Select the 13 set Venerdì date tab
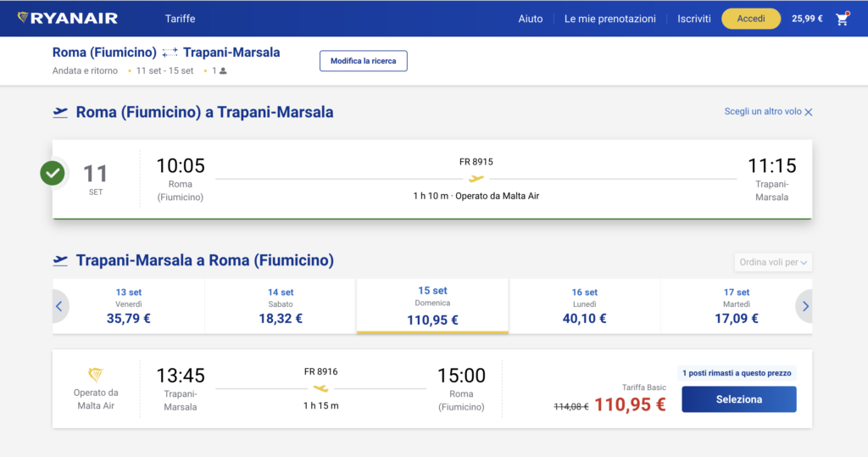Viewport: 868px width, 457px height. [x=129, y=306]
